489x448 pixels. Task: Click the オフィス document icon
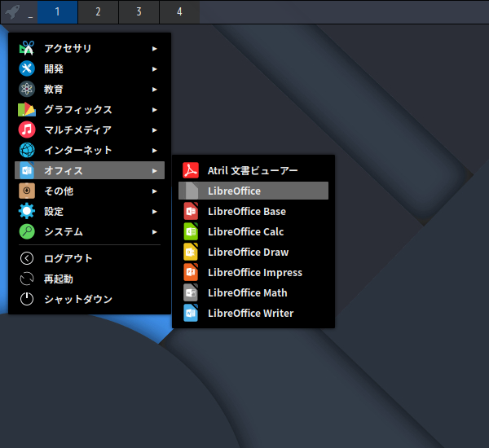pyautogui.click(x=27, y=170)
